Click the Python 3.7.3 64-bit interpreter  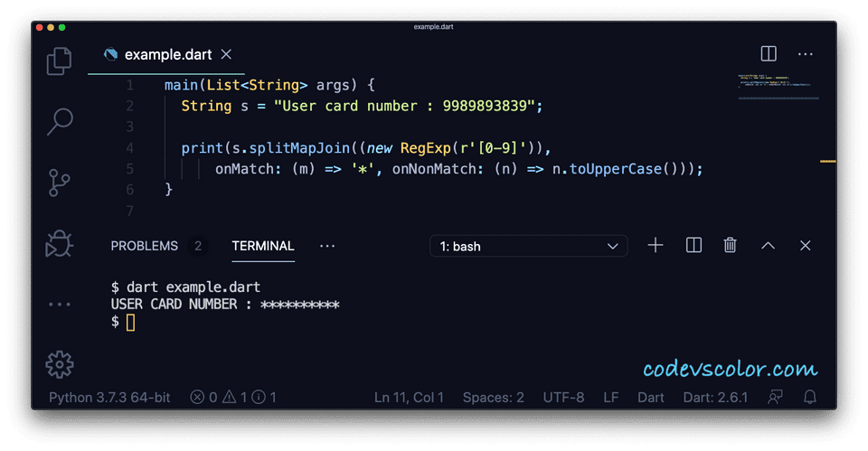coord(108,397)
